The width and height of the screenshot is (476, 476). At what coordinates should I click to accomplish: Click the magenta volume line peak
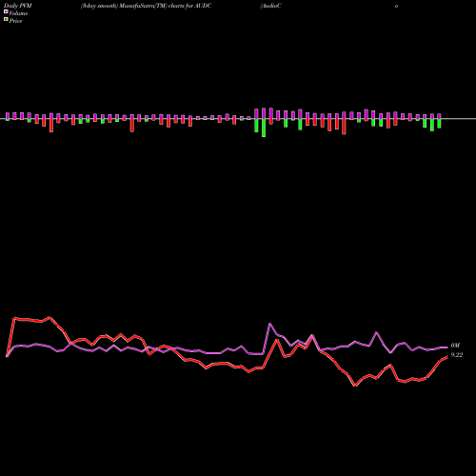pyautogui.click(x=269, y=324)
